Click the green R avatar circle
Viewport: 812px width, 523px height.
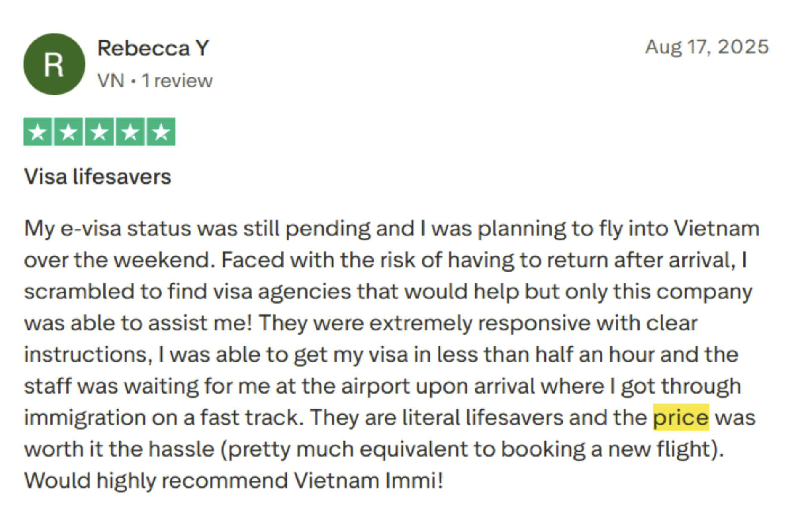pyautogui.click(x=54, y=64)
